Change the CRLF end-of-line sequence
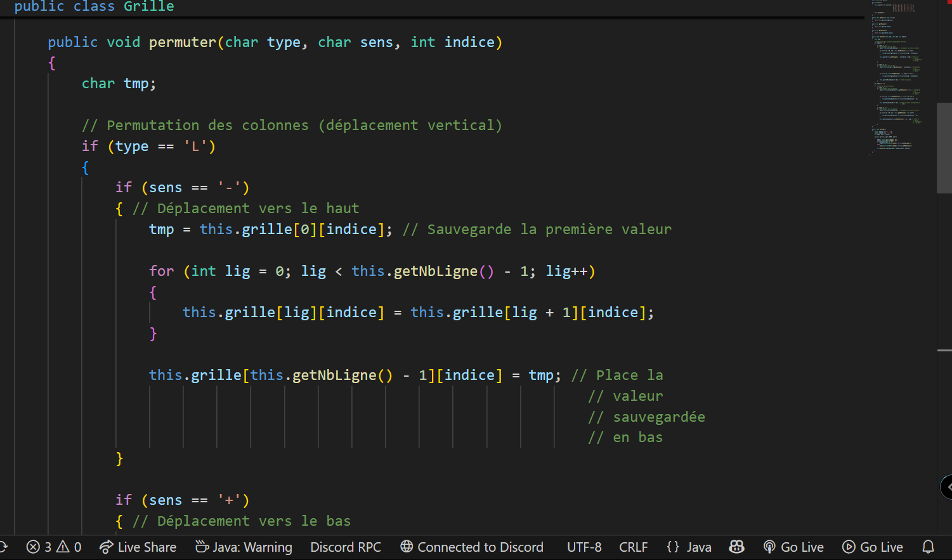The height and width of the screenshot is (560, 952). point(633,547)
